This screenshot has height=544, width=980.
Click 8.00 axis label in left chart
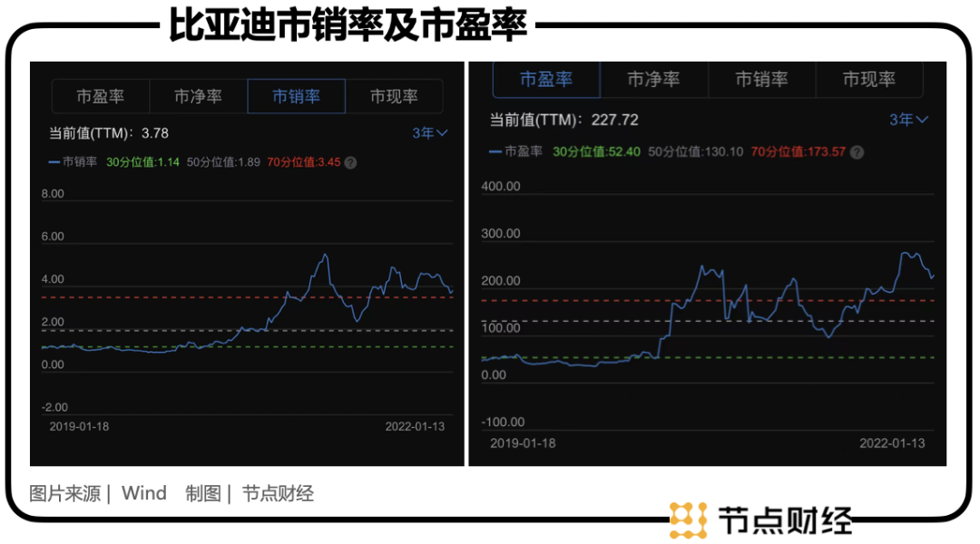point(53,194)
